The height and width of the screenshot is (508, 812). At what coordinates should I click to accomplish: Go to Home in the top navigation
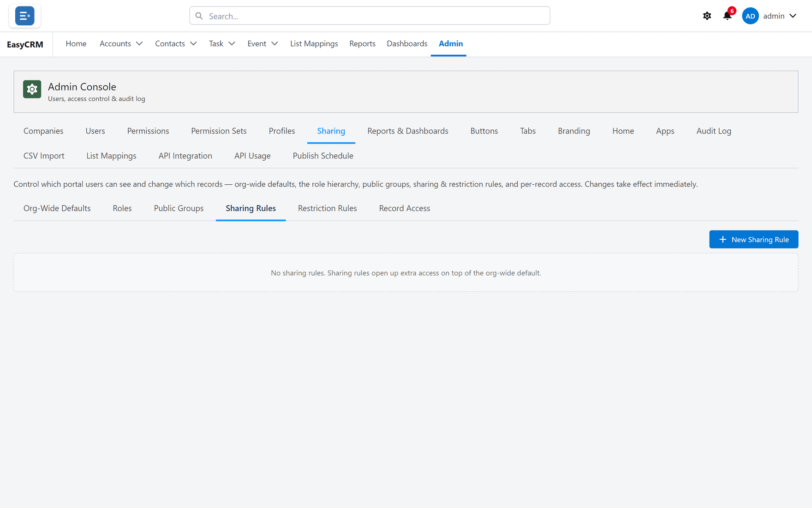tap(76, 43)
